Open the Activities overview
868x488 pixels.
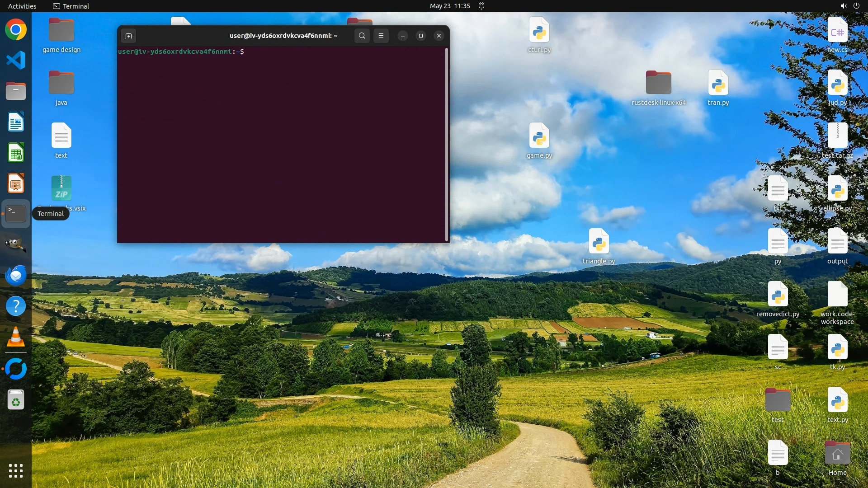pyautogui.click(x=22, y=6)
